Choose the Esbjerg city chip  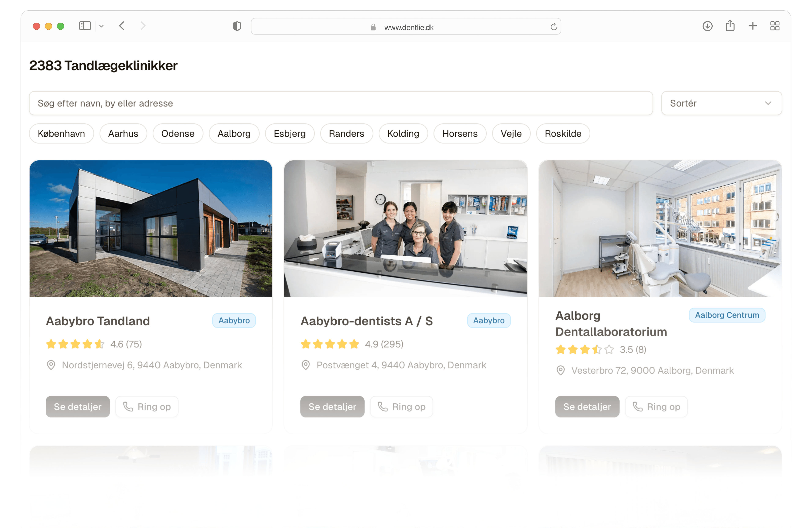tap(290, 133)
